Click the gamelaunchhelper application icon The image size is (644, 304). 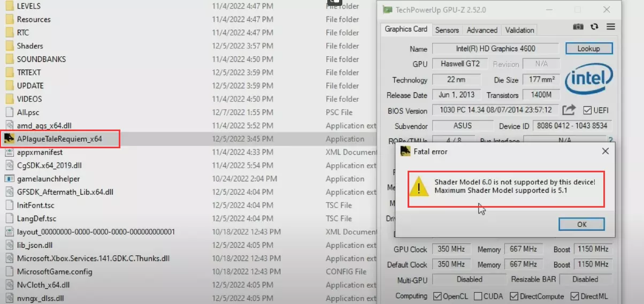pos(9,179)
